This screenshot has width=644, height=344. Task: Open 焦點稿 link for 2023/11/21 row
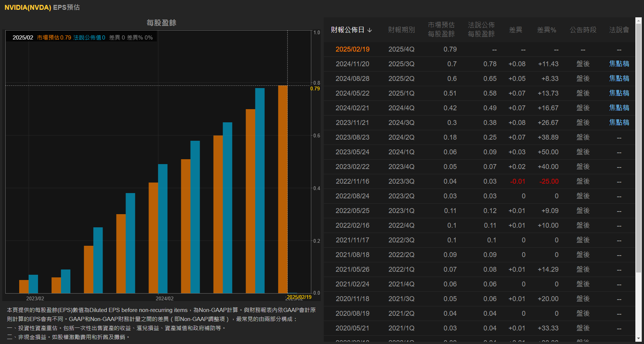[x=619, y=123]
